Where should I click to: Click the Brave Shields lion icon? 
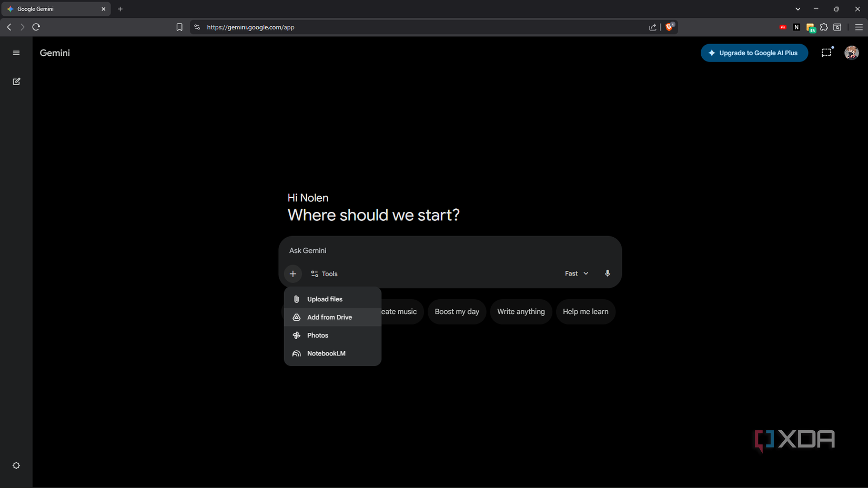coord(669,27)
